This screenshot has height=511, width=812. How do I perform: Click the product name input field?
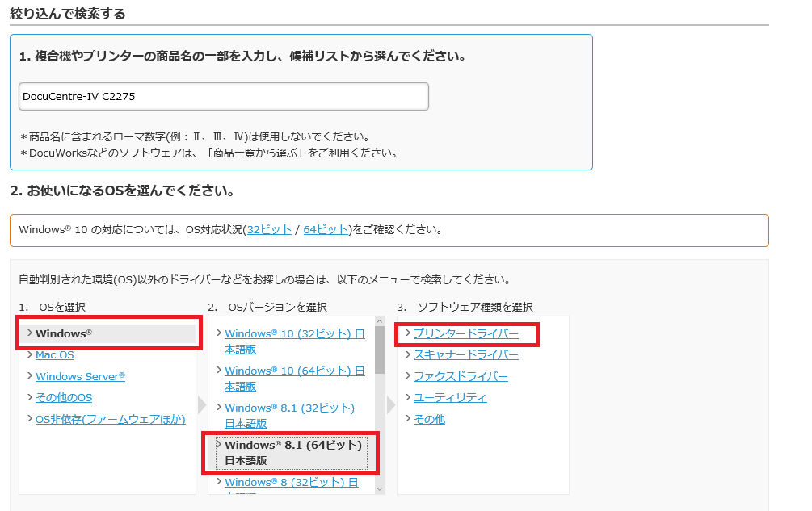(223, 97)
